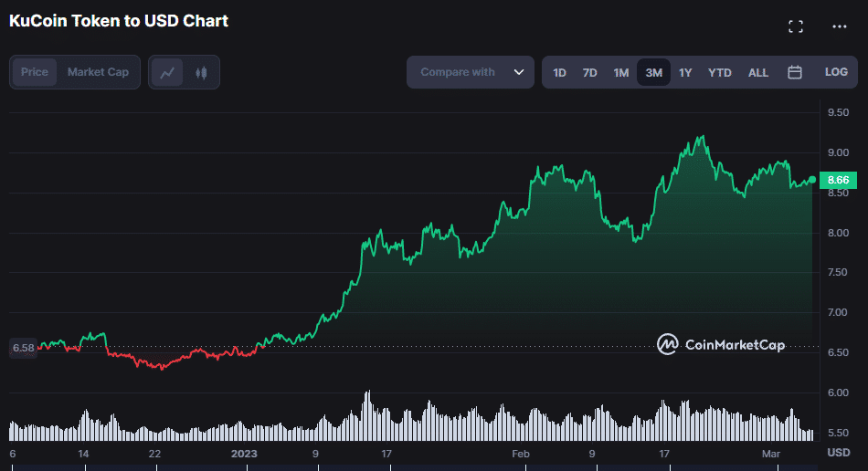Click the KuCoin Token to USD Chart title
This screenshot has height=471, width=868.
(119, 21)
